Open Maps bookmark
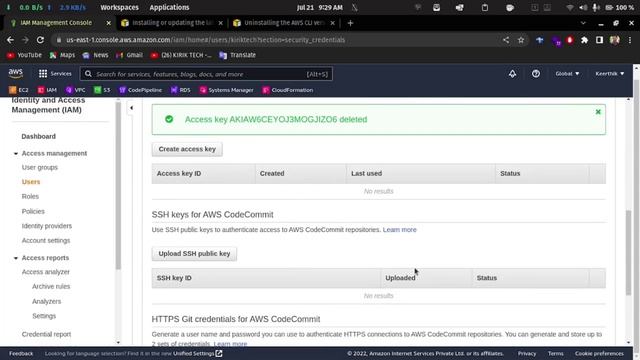640x360 pixels. tap(62, 55)
